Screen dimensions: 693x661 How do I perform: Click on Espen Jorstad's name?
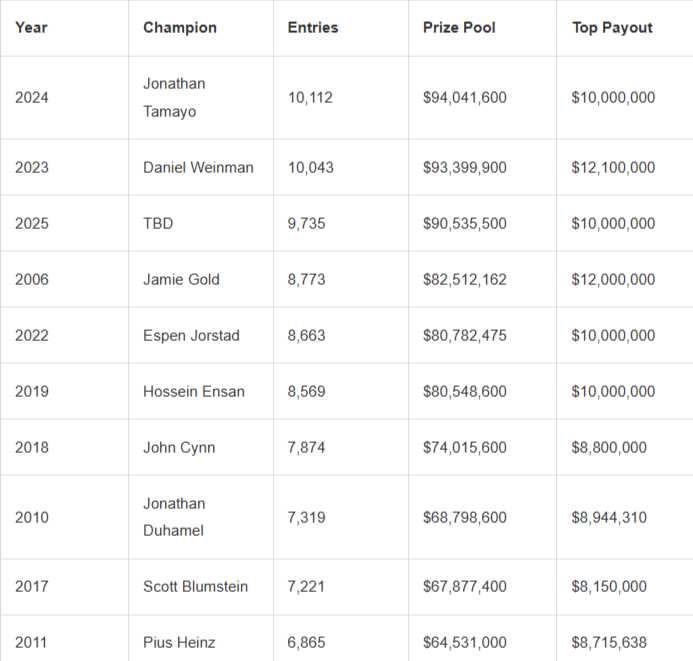point(191,335)
